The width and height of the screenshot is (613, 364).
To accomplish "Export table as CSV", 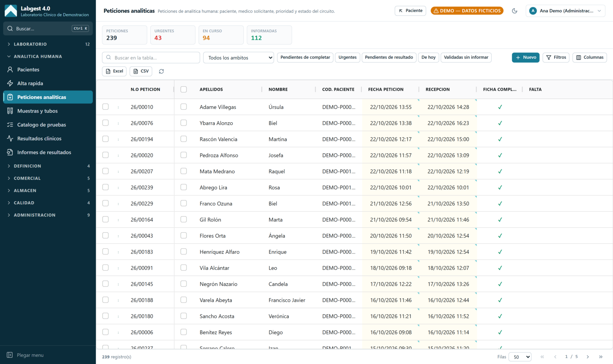I will click(x=141, y=71).
